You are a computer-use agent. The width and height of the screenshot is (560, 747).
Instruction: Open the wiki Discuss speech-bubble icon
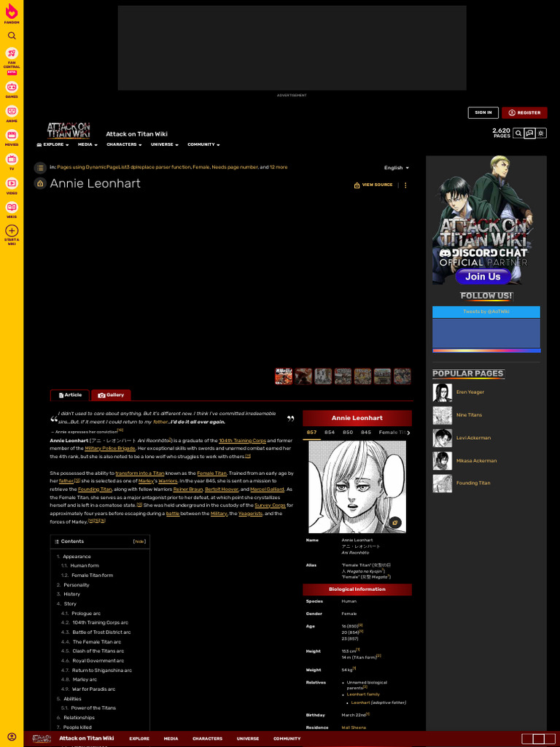[529, 133]
